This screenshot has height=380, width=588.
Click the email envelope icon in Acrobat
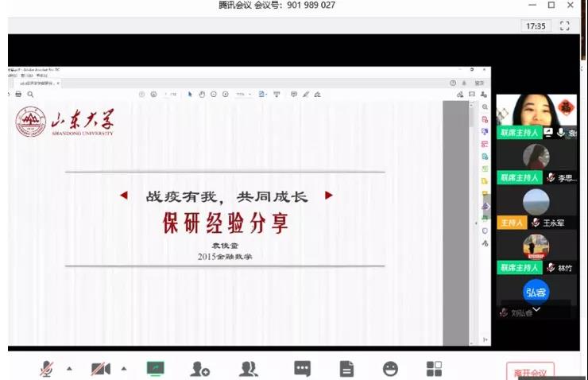[472, 95]
